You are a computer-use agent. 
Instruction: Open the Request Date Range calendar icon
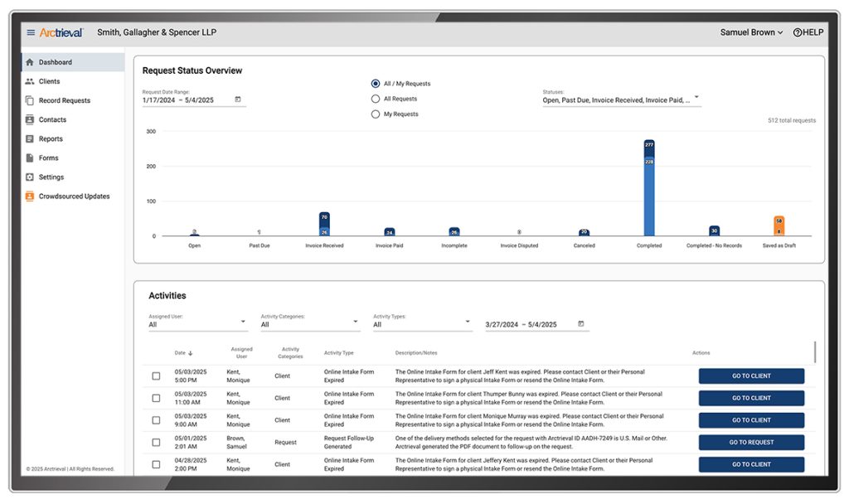[x=238, y=99]
